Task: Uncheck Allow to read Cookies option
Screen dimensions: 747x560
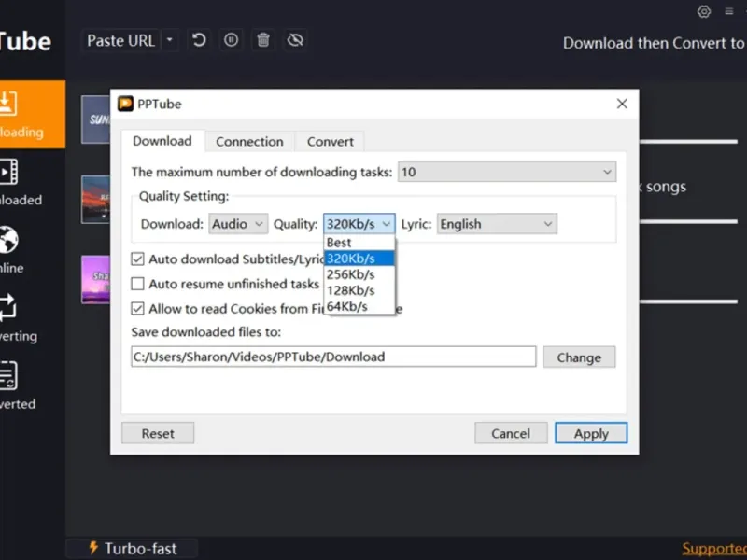Action: pyautogui.click(x=138, y=309)
